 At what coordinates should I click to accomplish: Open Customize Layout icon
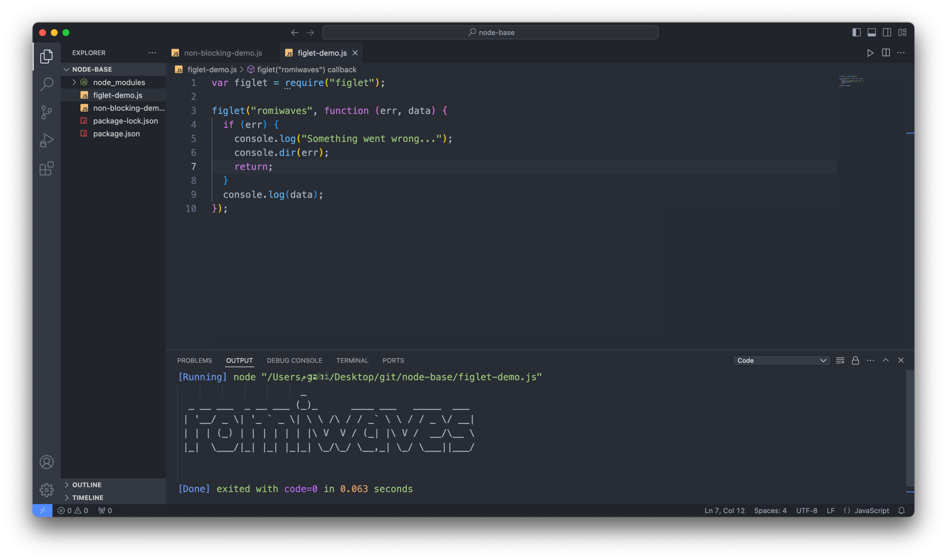click(902, 32)
